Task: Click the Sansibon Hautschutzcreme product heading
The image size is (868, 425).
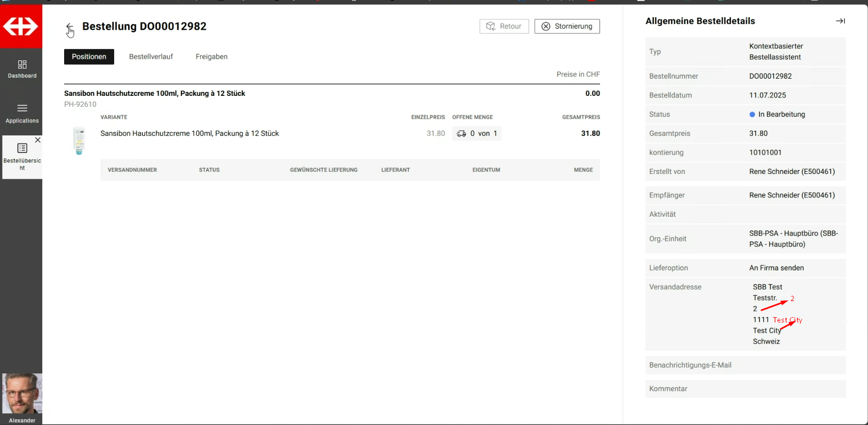Action: [x=154, y=94]
